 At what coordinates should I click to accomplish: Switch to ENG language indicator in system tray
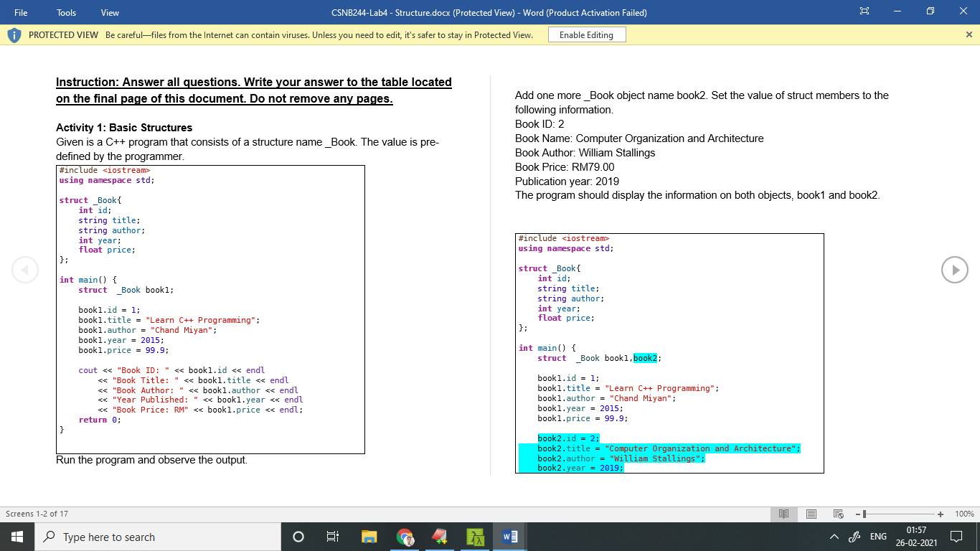tap(877, 536)
